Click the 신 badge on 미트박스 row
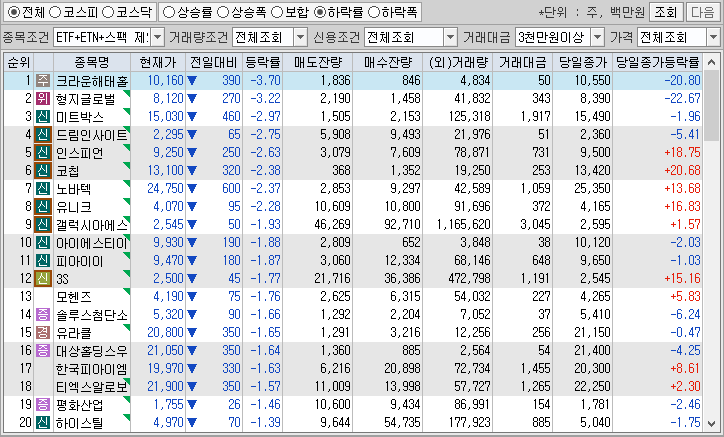Image resolution: width=724 pixels, height=437 pixels. [43, 116]
